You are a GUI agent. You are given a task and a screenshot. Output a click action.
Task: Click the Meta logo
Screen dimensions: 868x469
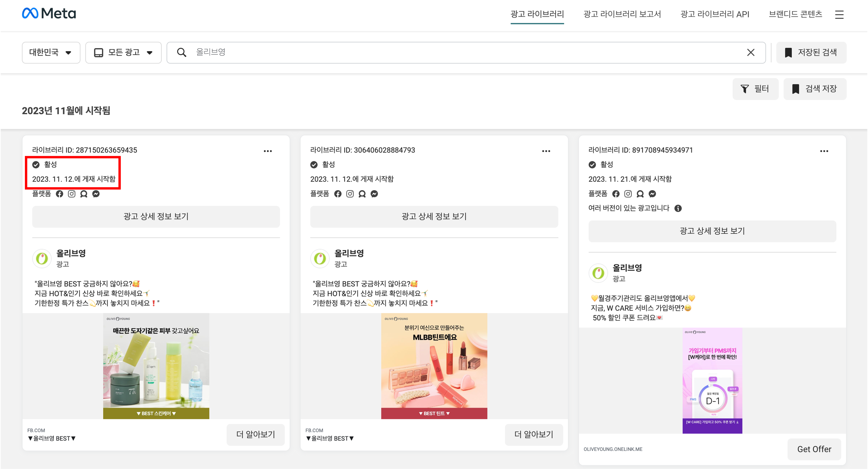49,13
